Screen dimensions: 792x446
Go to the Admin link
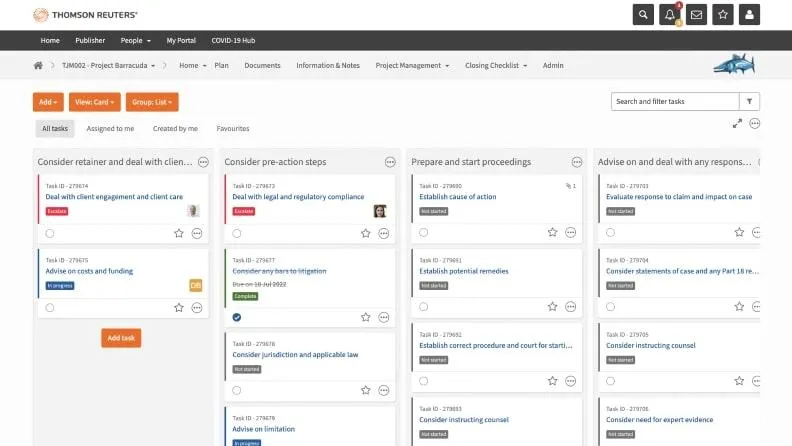click(x=553, y=65)
